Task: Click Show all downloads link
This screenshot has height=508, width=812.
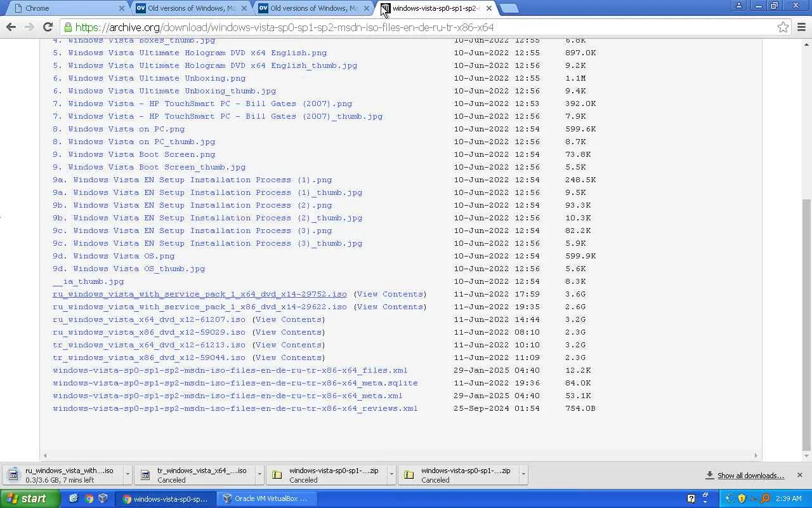Action: 750,476
